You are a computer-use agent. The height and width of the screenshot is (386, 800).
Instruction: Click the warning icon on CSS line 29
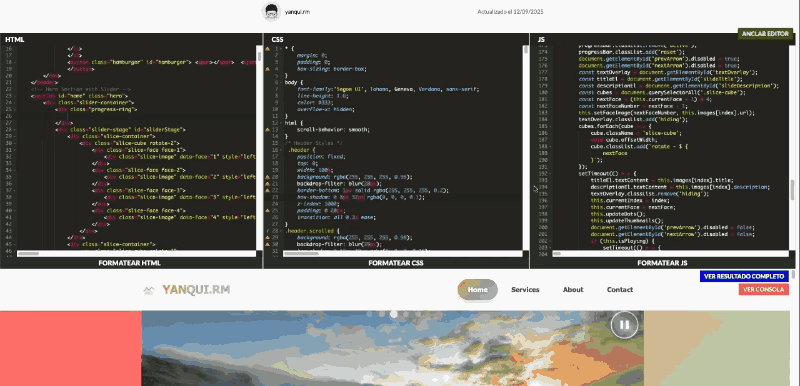pos(267,238)
